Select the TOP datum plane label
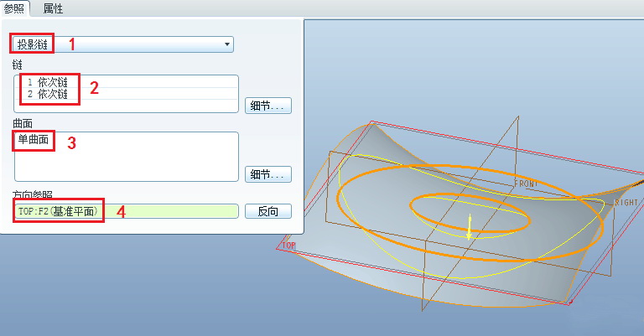This screenshot has height=336, width=644. pyautogui.click(x=288, y=246)
